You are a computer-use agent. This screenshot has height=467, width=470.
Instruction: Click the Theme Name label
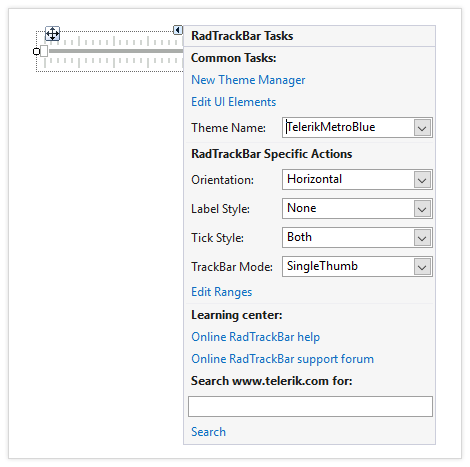228,128
